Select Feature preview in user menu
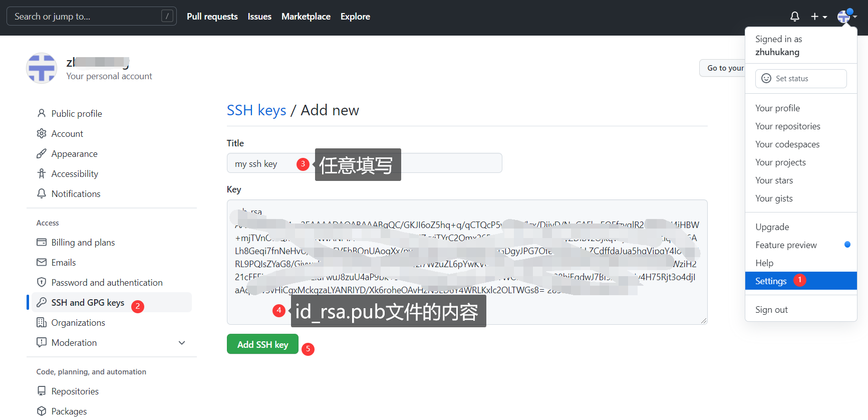 point(801,245)
